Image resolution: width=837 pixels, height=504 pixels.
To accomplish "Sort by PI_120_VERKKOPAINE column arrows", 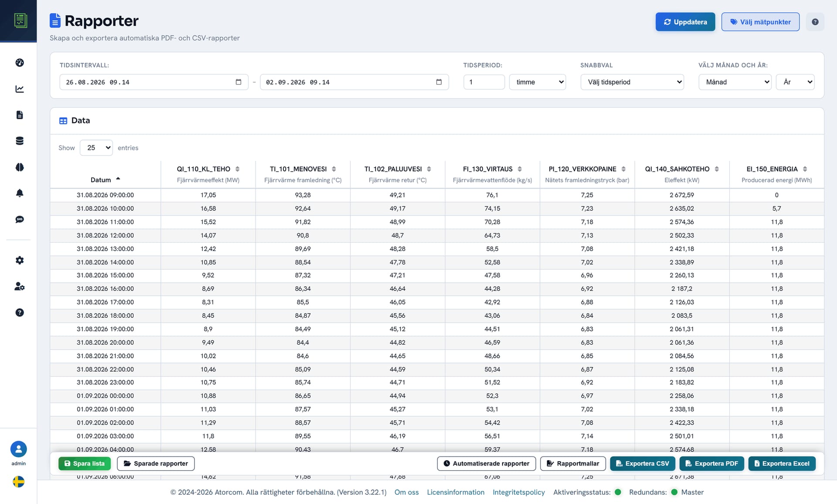I will (x=623, y=169).
